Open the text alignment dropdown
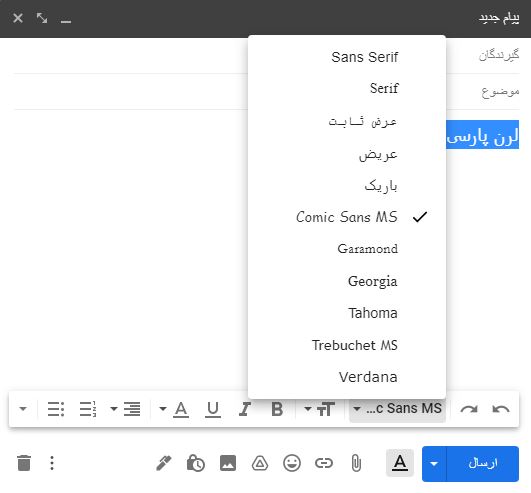The width and height of the screenshot is (531, 493). 125,409
